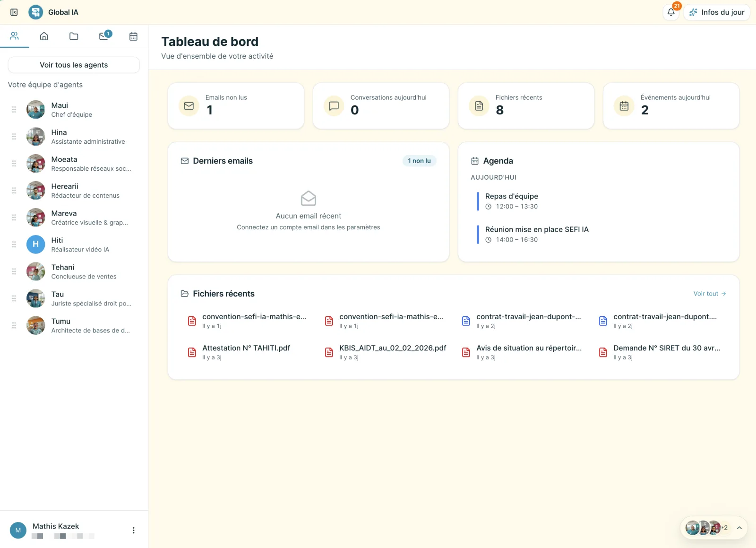The width and height of the screenshot is (756, 548).
Task: Click Voir tout link
Action: (x=710, y=294)
